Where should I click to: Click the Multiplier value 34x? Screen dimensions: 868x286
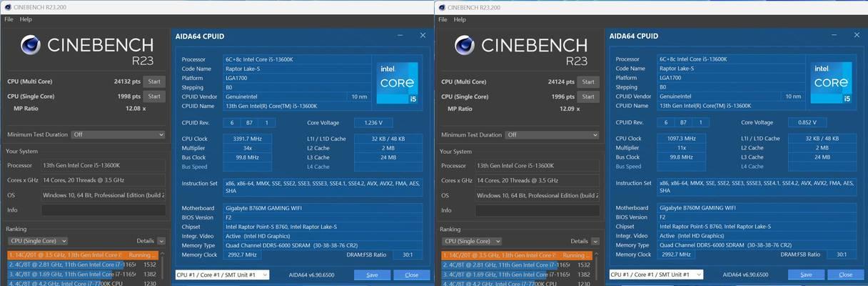pyautogui.click(x=248, y=148)
